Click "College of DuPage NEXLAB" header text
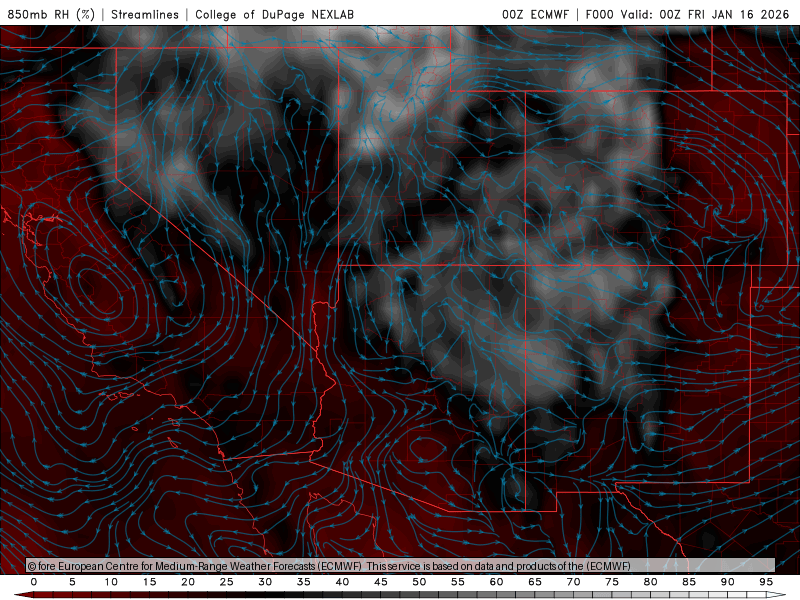 [x=274, y=14]
